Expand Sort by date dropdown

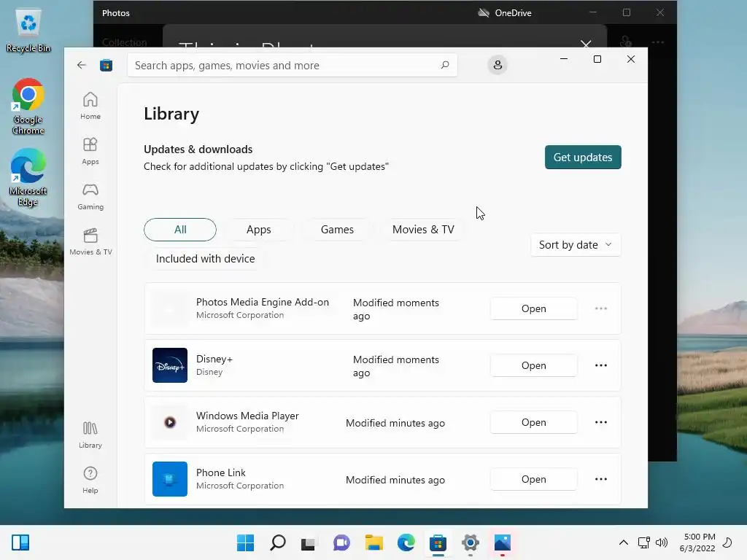tap(576, 245)
